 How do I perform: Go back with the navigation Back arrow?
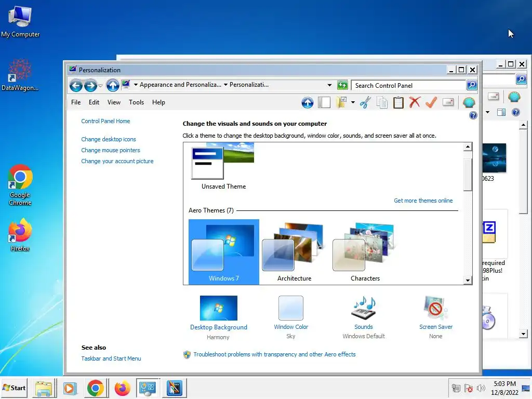pyautogui.click(x=76, y=86)
